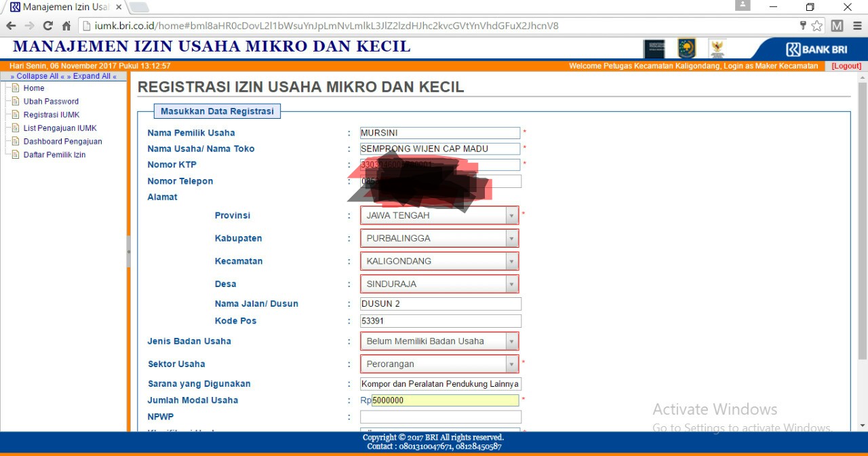Click the page icon beside Ubah Password

pos(16,101)
